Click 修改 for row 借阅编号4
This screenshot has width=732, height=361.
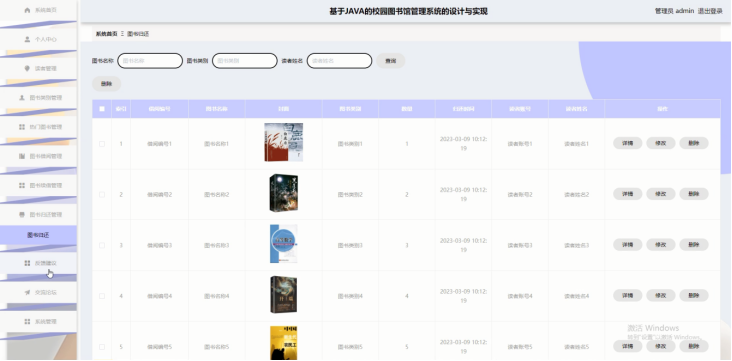point(661,295)
